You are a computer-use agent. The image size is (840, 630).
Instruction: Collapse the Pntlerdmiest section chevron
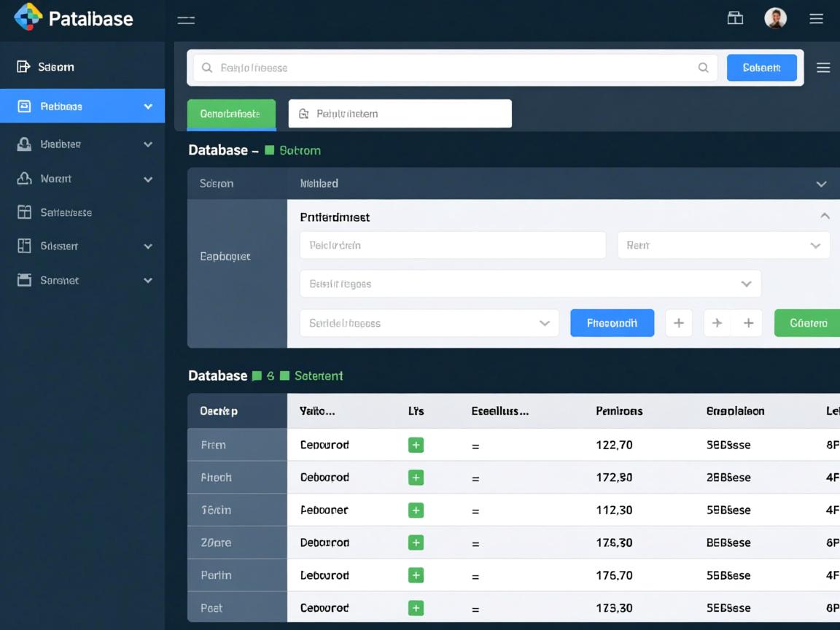click(825, 216)
